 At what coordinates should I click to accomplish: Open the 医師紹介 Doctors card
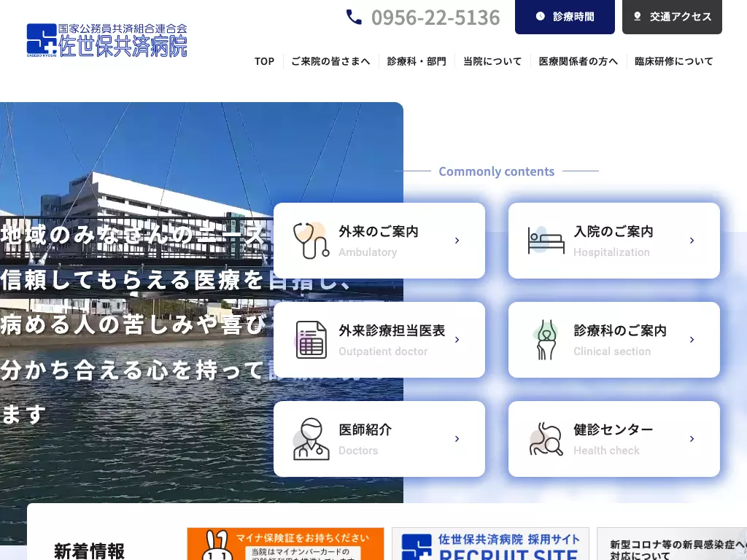coord(379,438)
